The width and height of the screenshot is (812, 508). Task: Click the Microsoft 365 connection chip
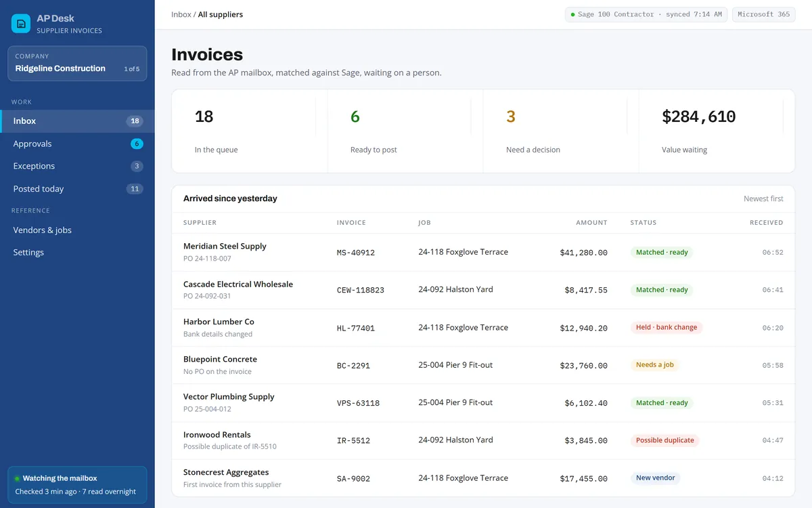pyautogui.click(x=764, y=14)
